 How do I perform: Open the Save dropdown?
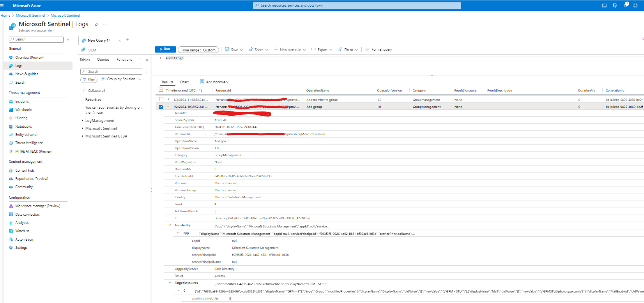pos(234,49)
